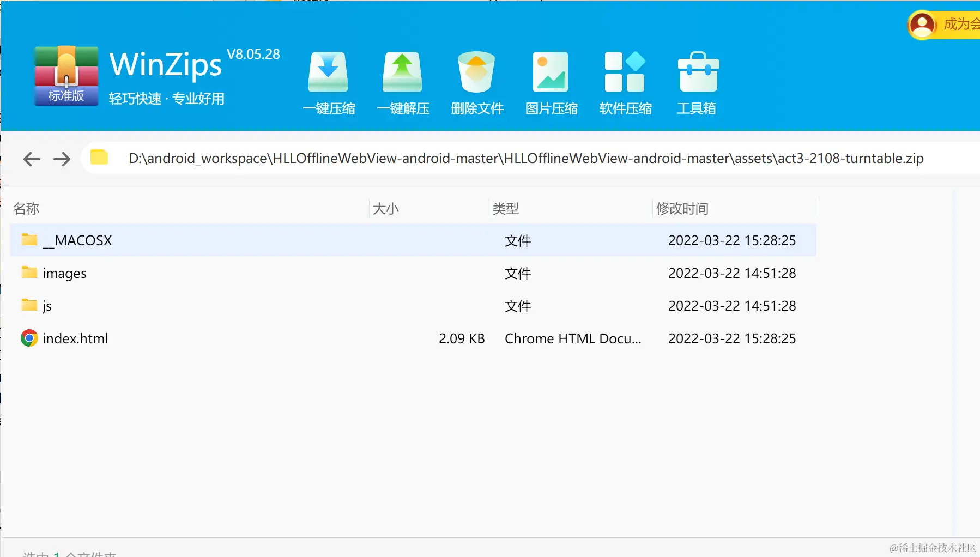Click the index.html row modified date

pyautogui.click(x=732, y=338)
